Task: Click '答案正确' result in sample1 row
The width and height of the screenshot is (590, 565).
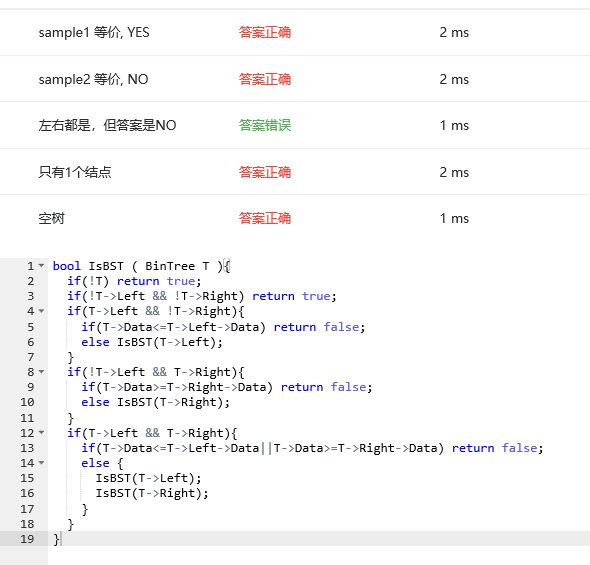Action: click(265, 32)
